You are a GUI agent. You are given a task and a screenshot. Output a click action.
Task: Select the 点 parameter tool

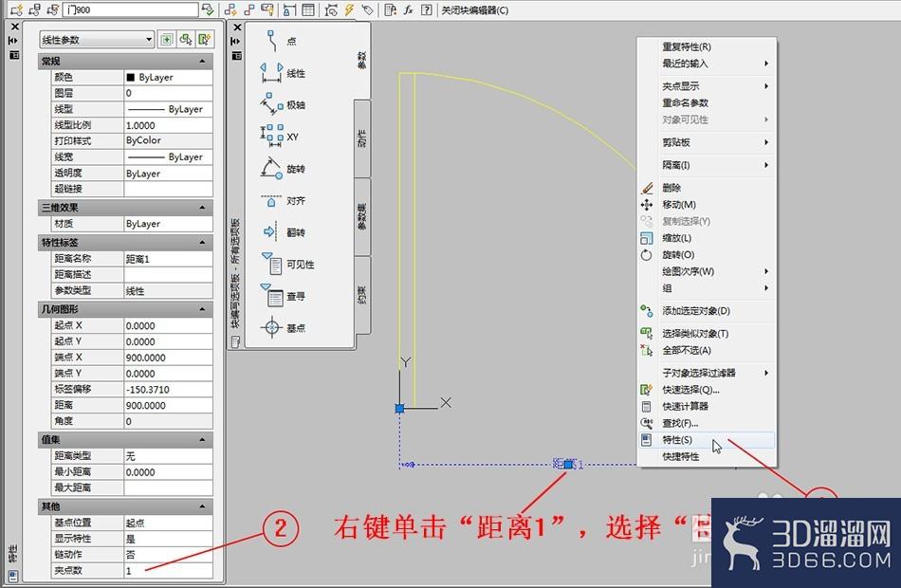coord(280,41)
